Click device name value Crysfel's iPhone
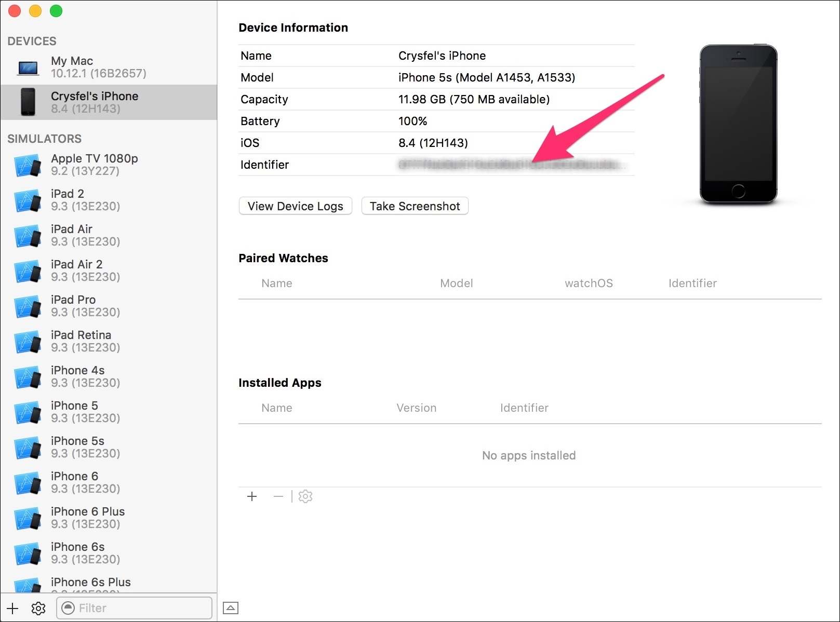This screenshot has height=622, width=840. coord(442,56)
